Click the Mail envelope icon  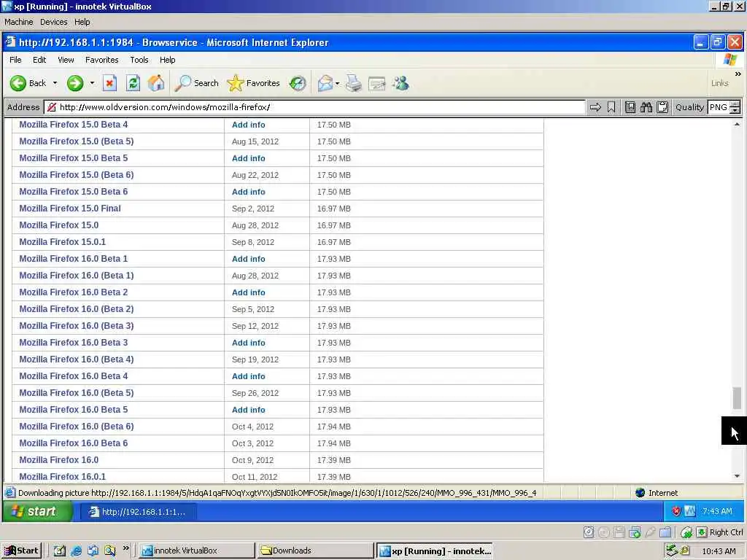[x=325, y=83]
